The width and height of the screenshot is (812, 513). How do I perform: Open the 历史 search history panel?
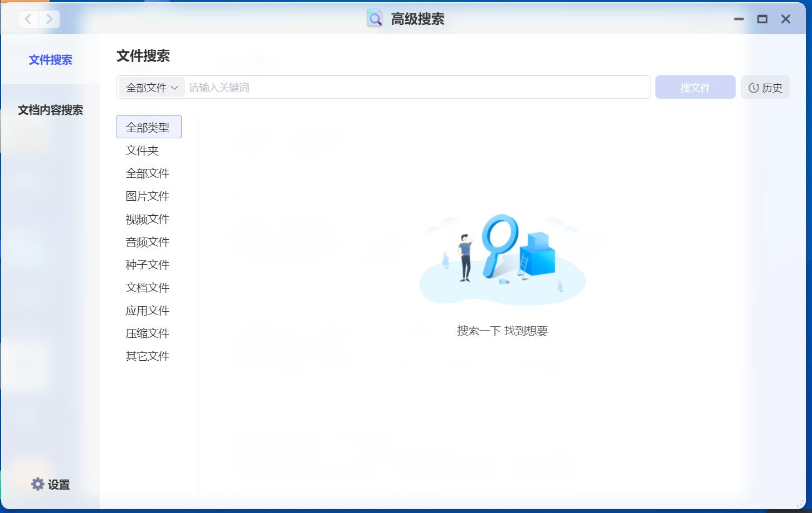click(765, 87)
